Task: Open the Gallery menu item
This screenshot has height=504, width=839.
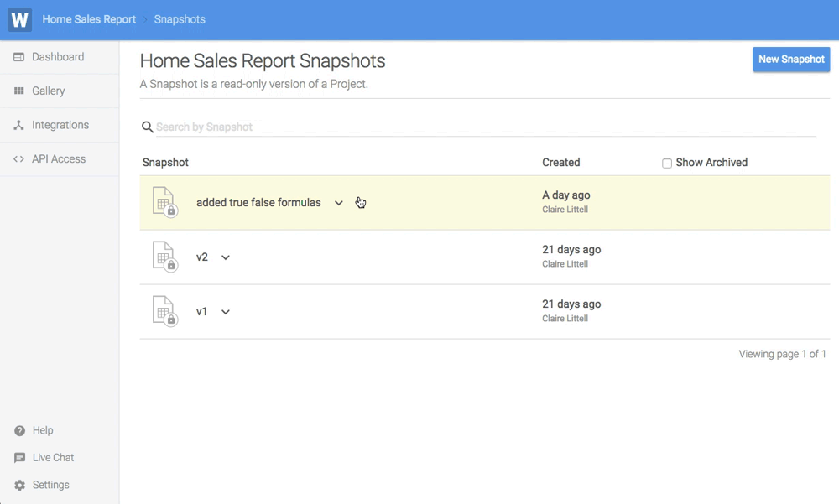Action: tap(49, 91)
